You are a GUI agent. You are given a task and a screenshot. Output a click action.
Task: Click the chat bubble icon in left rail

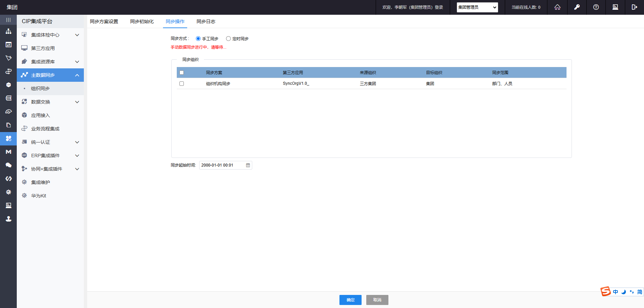click(x=8, y=165)
